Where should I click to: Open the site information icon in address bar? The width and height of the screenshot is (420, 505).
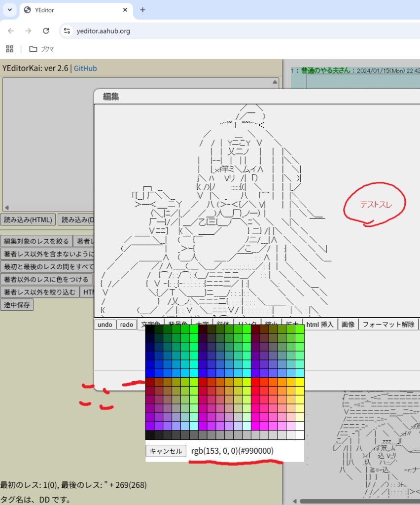(x=67, y=31)
